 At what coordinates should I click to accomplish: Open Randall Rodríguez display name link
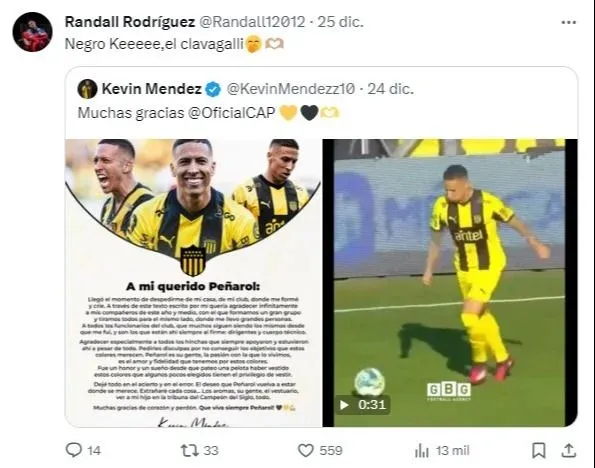[x=130, y=22]
